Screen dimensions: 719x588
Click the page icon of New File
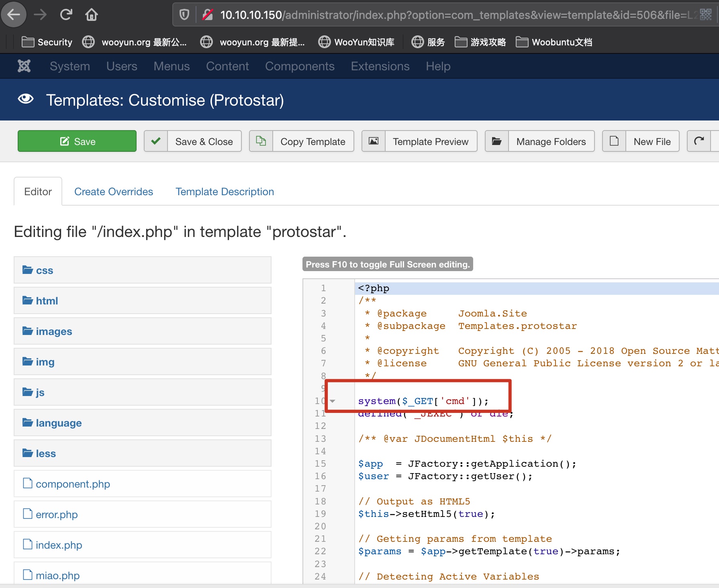(x=614, y=141)
